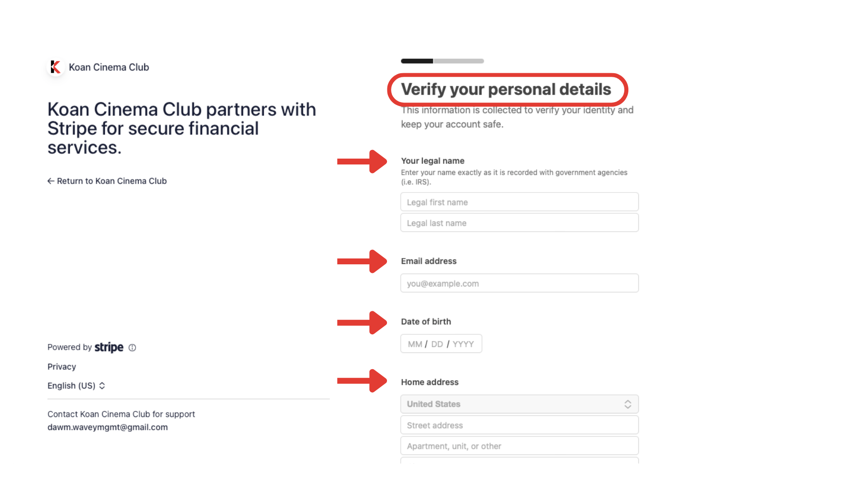Click the red arrow pointing to Date of birth
The width and height of the screenshot is (868, 488).
click(362, 323)
